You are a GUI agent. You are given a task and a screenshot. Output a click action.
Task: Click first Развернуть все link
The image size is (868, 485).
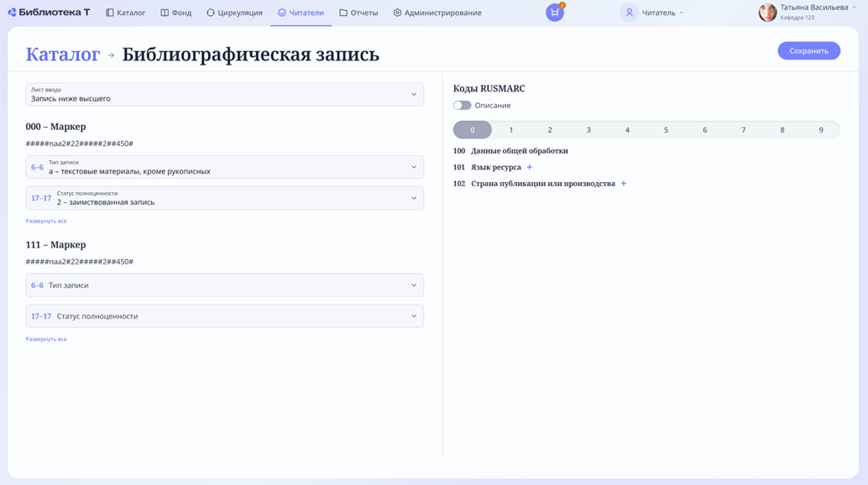46,222
